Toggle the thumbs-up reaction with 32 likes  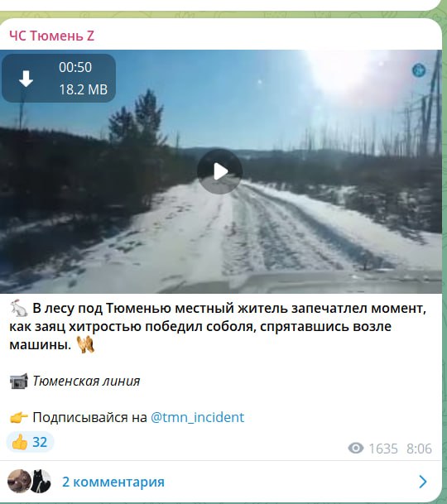pyautogui.click(x=31, y=442)
